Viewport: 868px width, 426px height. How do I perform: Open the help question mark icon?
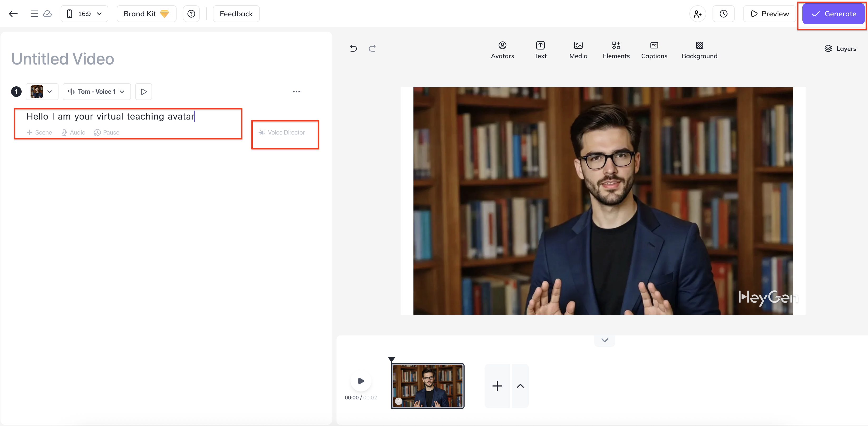point(191,14)
